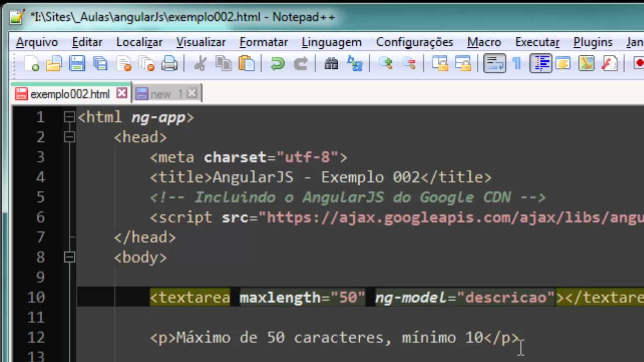Screen dimensions: 644x362
Task: Zoom in with the magnifier plus icon
Action: click(x=386, y=64)
